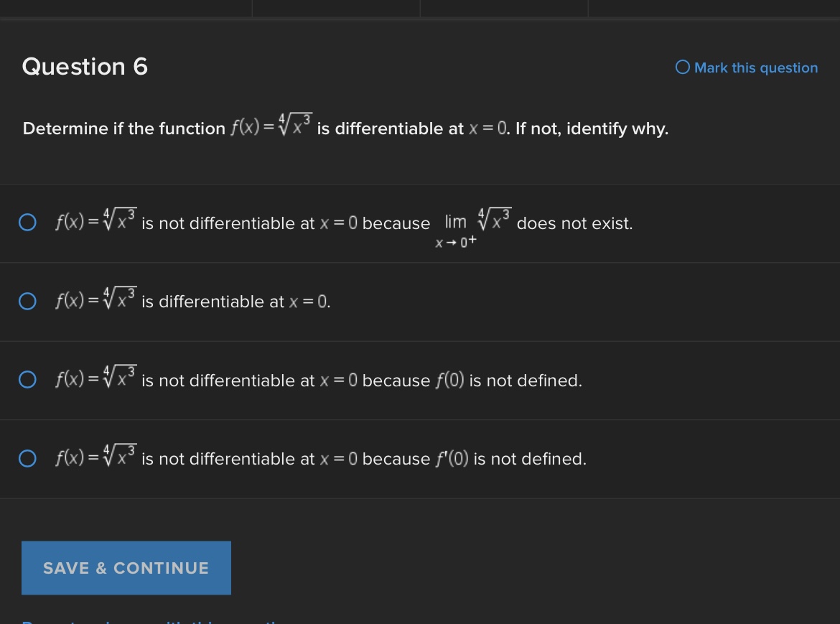Click the answer text mentioning the right-hand limit
This screenshot has width=840, height=624.
tap(345, 223)
